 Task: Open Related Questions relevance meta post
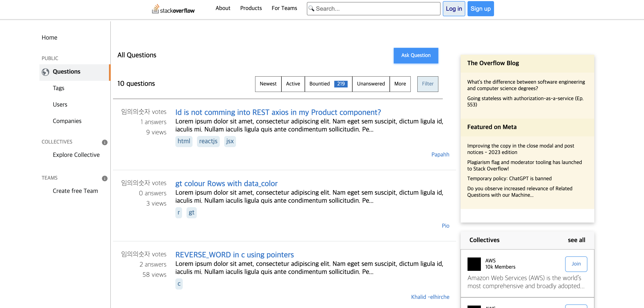[x=520, y=192]
